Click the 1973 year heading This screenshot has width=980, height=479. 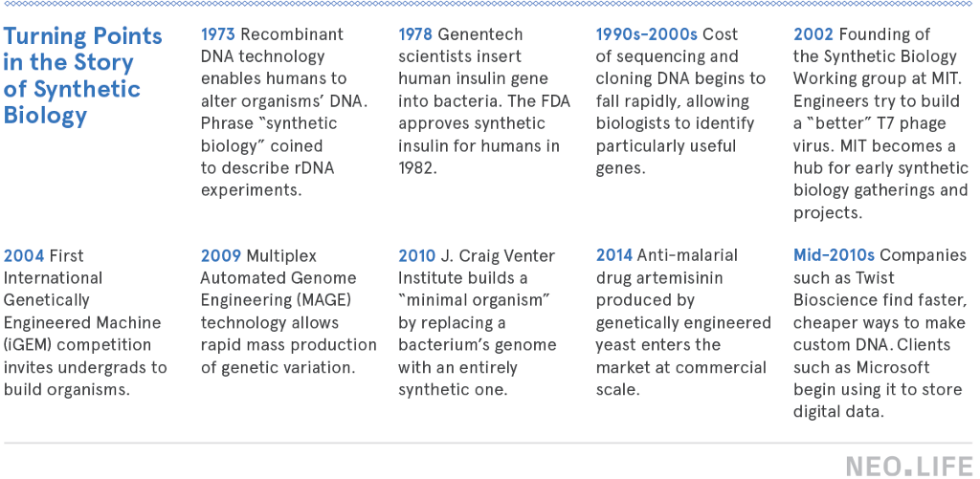(x=218, y=34)
